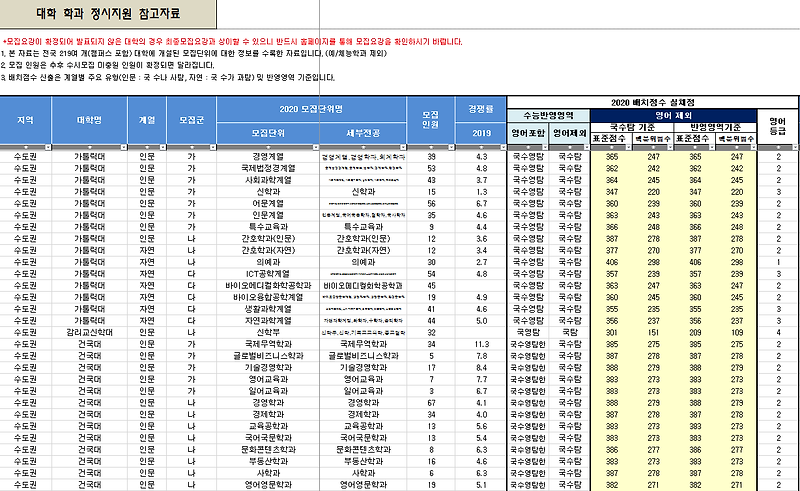Click 기술경영학과 in 세부전공 column
Image resolution: width=800 pixels, height=491 pixels.
tap(363, 368)
